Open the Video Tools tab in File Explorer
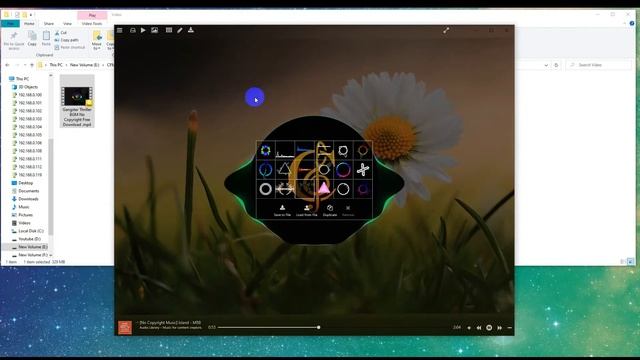Viewport: 640px width, 360px height. pos(92,24)
